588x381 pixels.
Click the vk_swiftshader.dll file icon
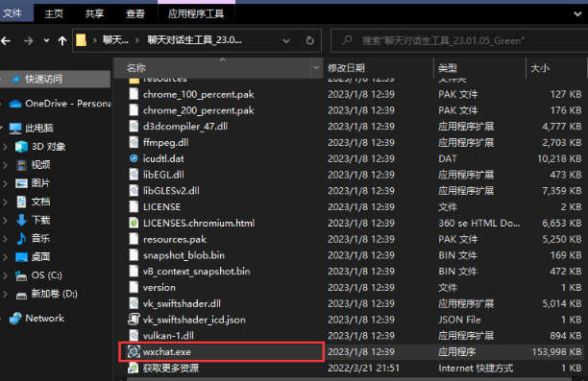134,303
